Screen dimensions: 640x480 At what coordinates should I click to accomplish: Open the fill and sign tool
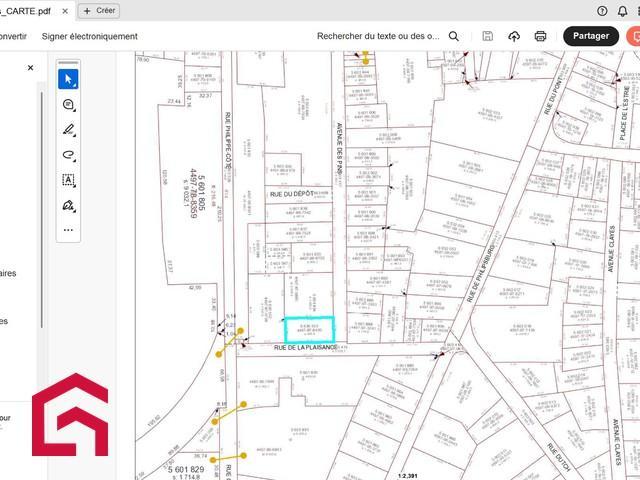coord(69,205)
